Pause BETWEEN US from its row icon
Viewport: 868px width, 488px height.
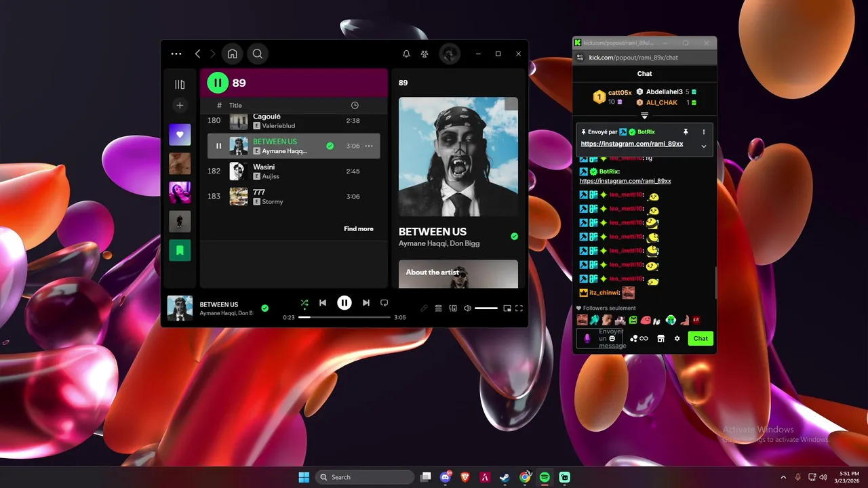point(218,146)
